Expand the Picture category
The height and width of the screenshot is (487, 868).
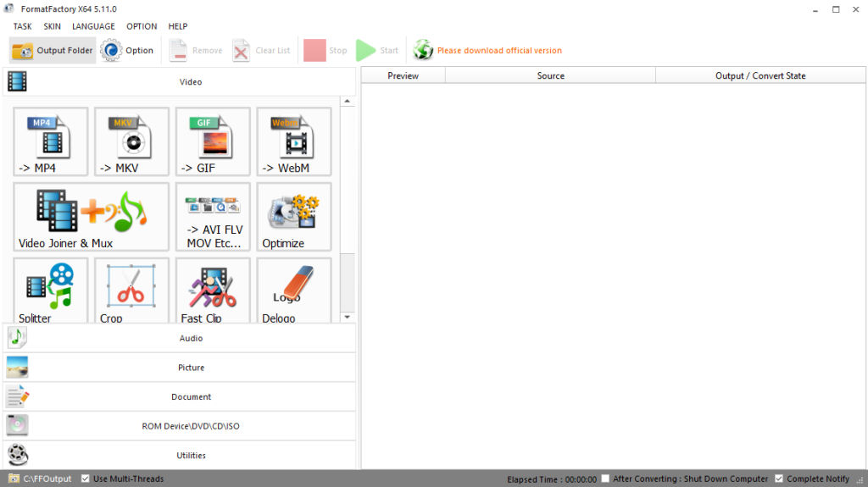pyautogui.click(x=180, y=368)
